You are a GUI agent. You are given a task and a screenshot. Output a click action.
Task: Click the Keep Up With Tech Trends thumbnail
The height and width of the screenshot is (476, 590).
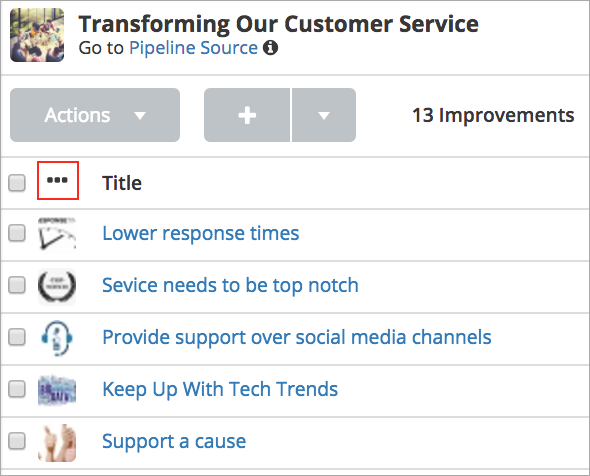[57, 389]
